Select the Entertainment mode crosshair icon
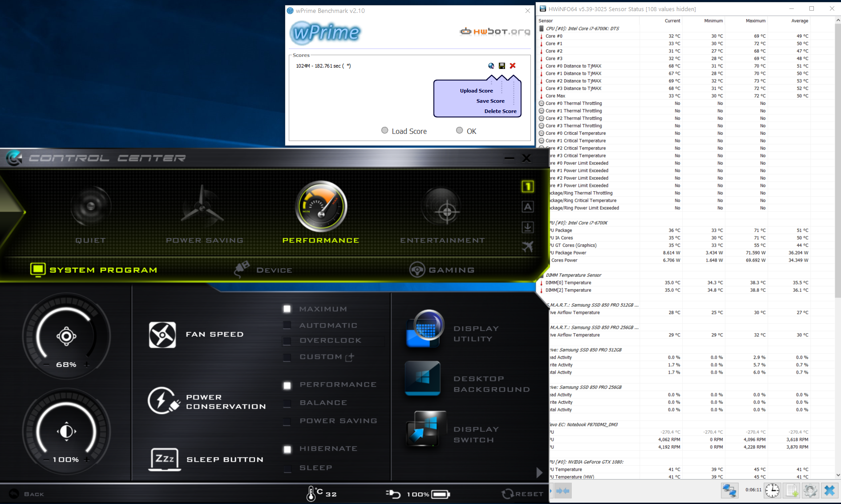Screen dimensions: 841x504 coord(447,211)
